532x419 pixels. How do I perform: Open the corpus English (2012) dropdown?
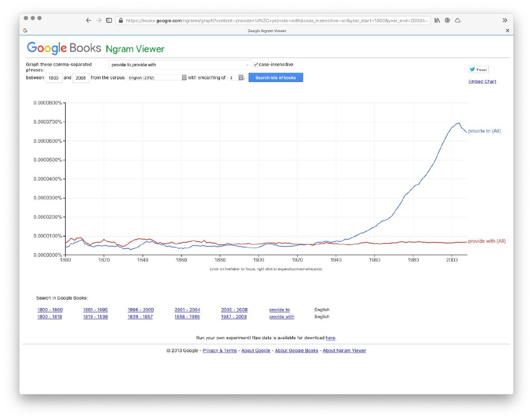pos(156,78)
